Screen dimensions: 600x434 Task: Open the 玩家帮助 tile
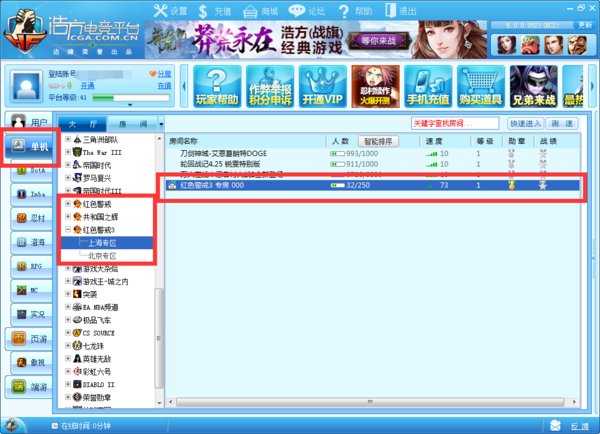pos(217,86)
